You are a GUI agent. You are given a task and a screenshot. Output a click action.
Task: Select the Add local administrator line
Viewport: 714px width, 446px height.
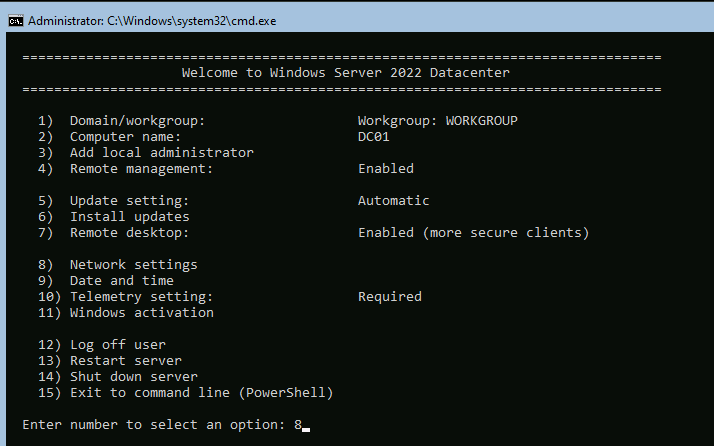[x=161, y=153]
